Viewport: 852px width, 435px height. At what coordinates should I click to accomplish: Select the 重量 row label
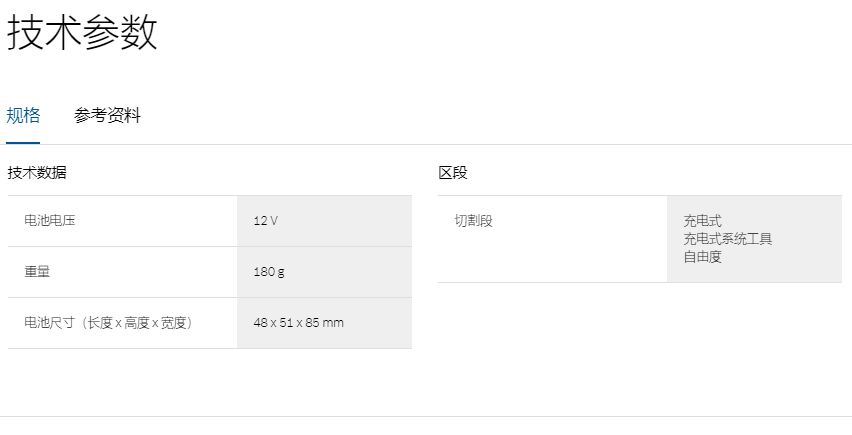pyautogui.click(x=37, y=271)
